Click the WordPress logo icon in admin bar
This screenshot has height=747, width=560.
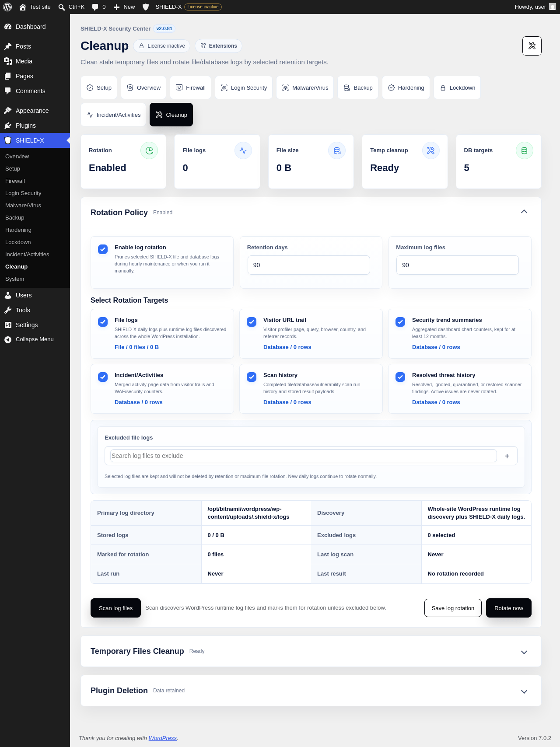(7, 7)
